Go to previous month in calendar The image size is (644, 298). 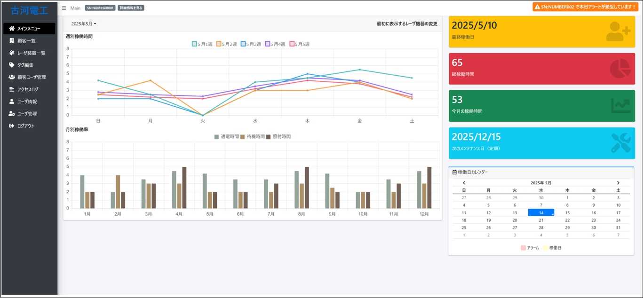point(464,183)
